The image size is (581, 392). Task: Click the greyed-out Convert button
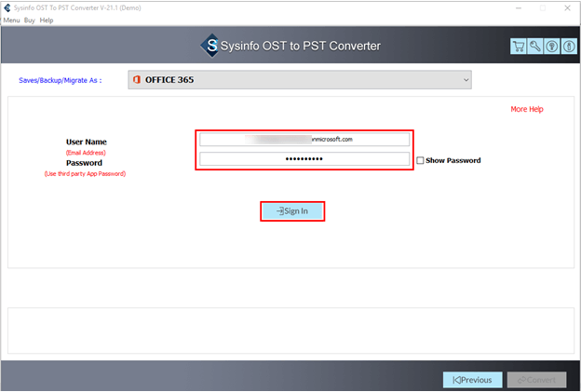click(x=536, y=380)
